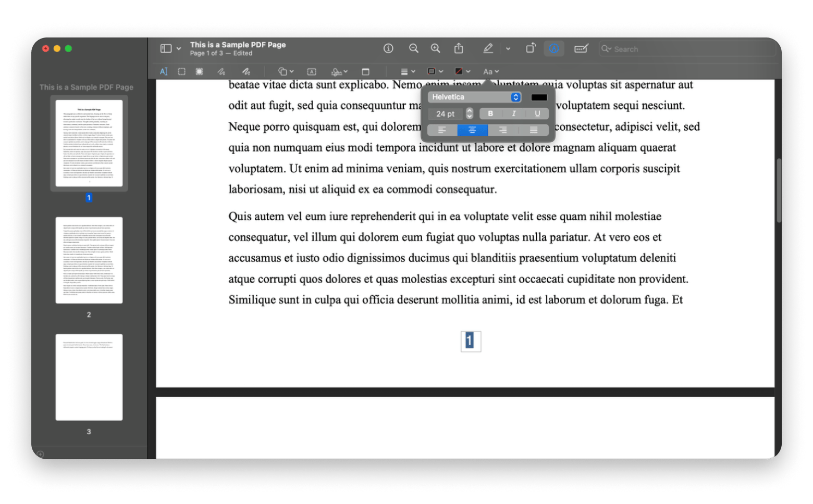813x504 pixels.
Task: Click the Inspector info icon
Action: tap(388, 48)
